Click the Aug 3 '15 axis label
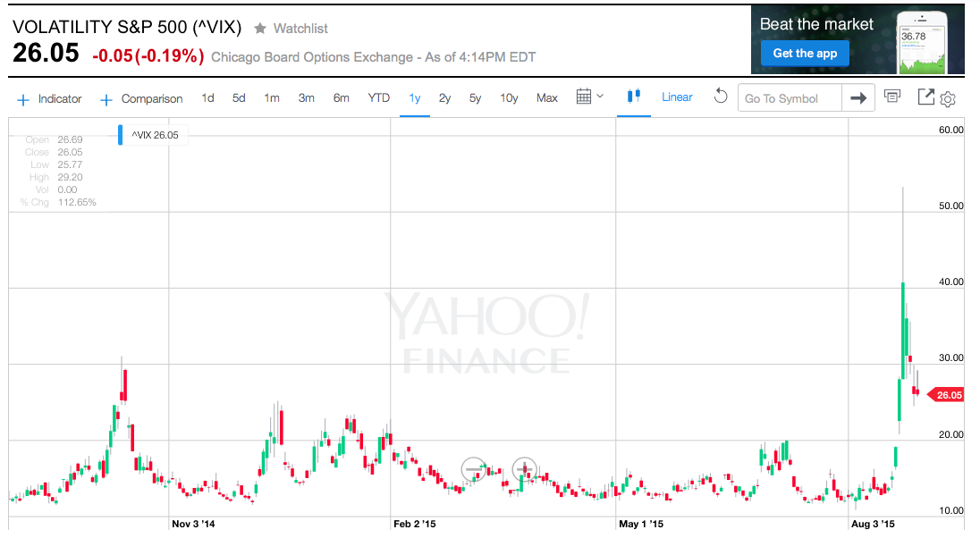Viewport: 980px width, 538px height. 873,524
